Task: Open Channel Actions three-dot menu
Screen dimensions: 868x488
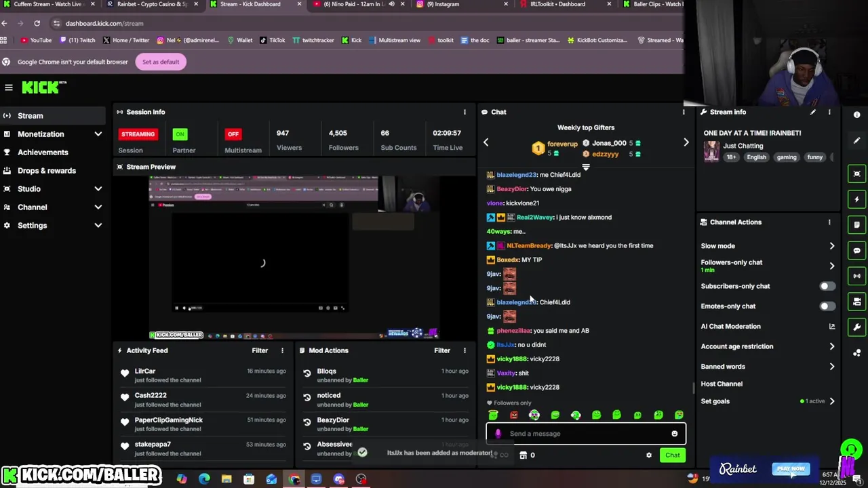Action: [829, 222]
